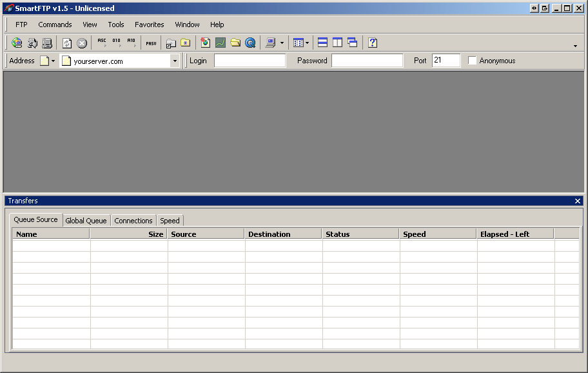Click the Disconnect server icon

(47, 43)
